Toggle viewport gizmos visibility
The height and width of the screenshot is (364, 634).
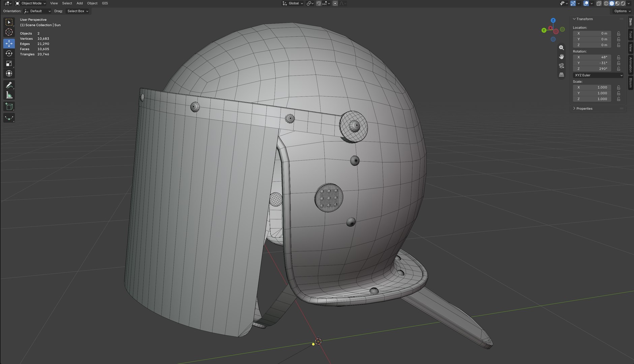pyautogui.click(x=573, y=3)
